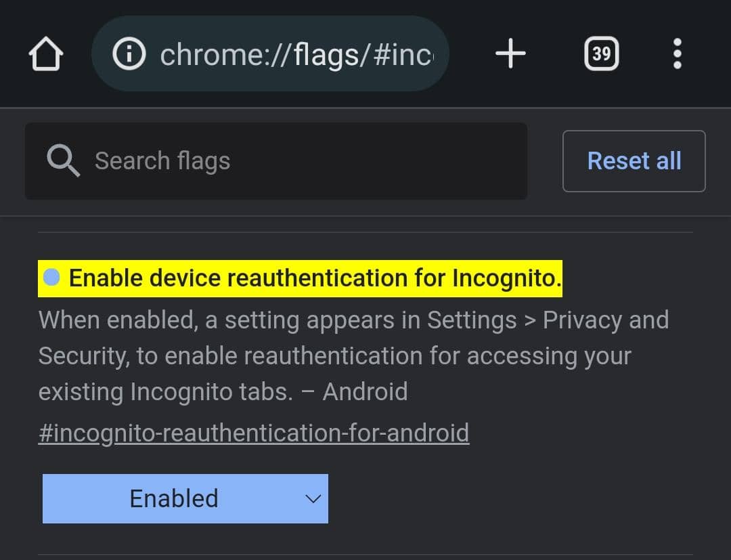This screenshot has width=731, height=560.
Task: Open the #incognito-reauthentication-for-android link
Action: (254, 433)
